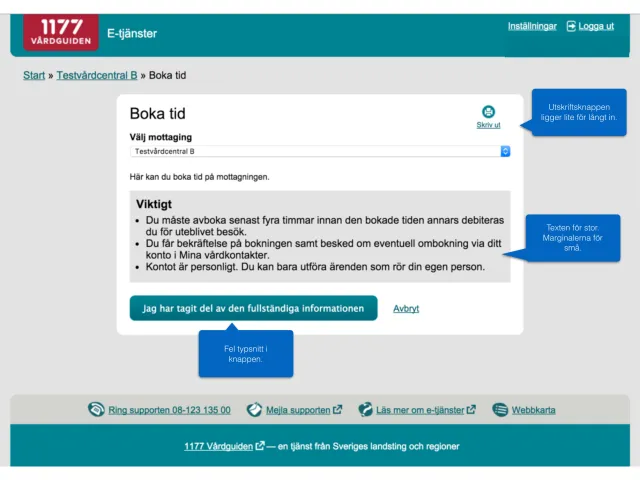Screen dimensions: 640x480
Task: Click the Skriv ut text link
Action: click(488, 125)
